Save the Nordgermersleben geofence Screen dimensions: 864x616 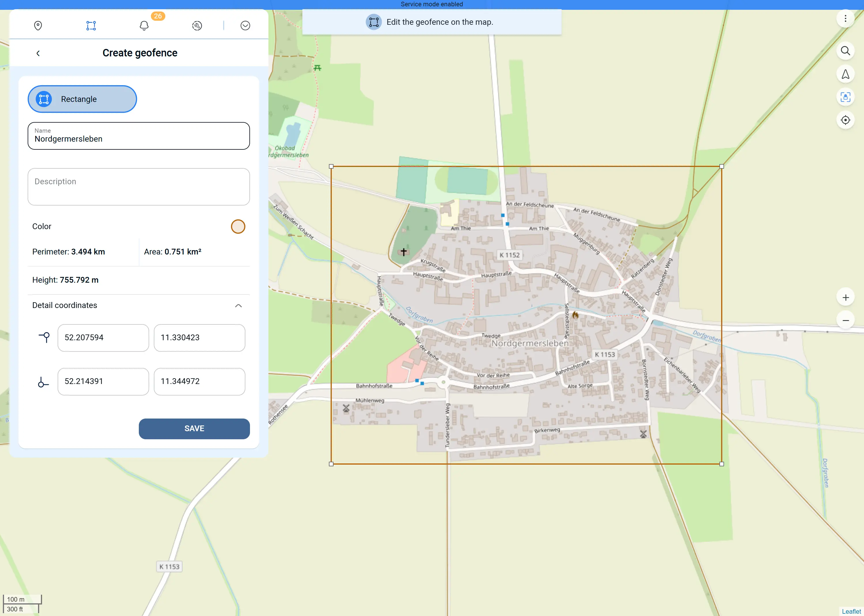tap(194, 429)
